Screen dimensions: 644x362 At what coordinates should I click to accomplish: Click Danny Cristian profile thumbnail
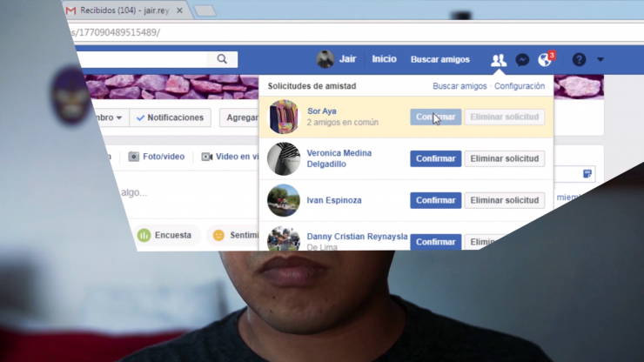click(284, 238)
